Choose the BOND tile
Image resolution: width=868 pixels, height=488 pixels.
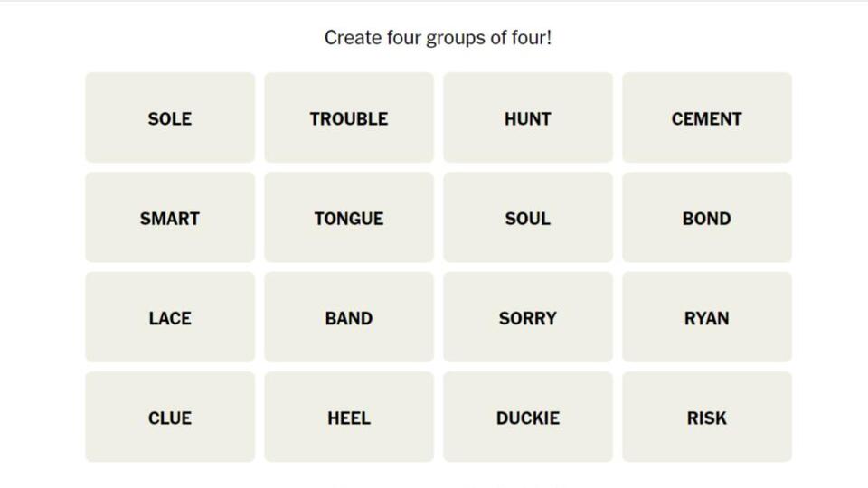coord(706,218)
